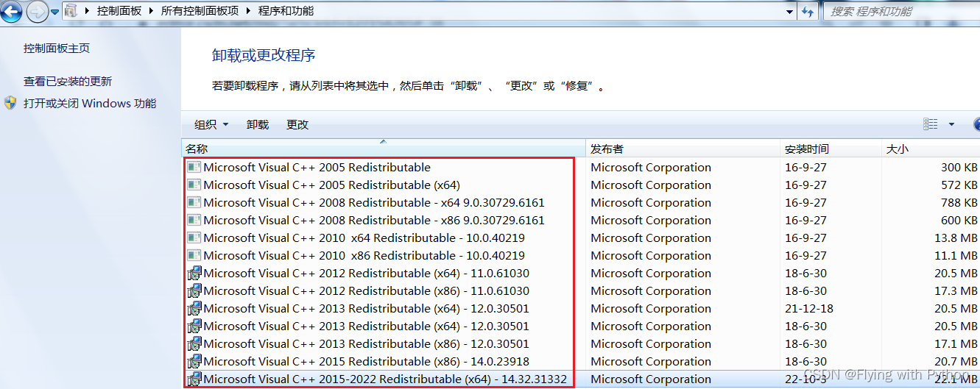Image resolution: width=980 pixels, height=389 pixels.
Task: Click the 22-10-3 install date cell
Action: click(x=805, y=379)
